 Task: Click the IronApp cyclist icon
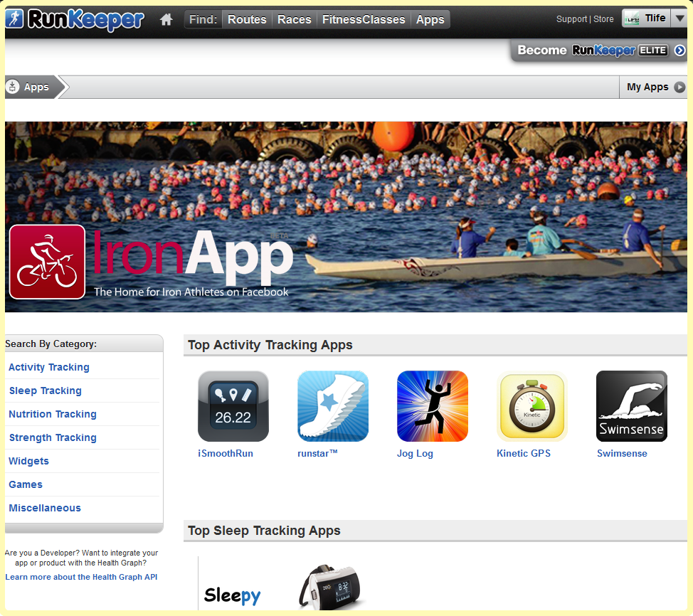tap(47, 262)
